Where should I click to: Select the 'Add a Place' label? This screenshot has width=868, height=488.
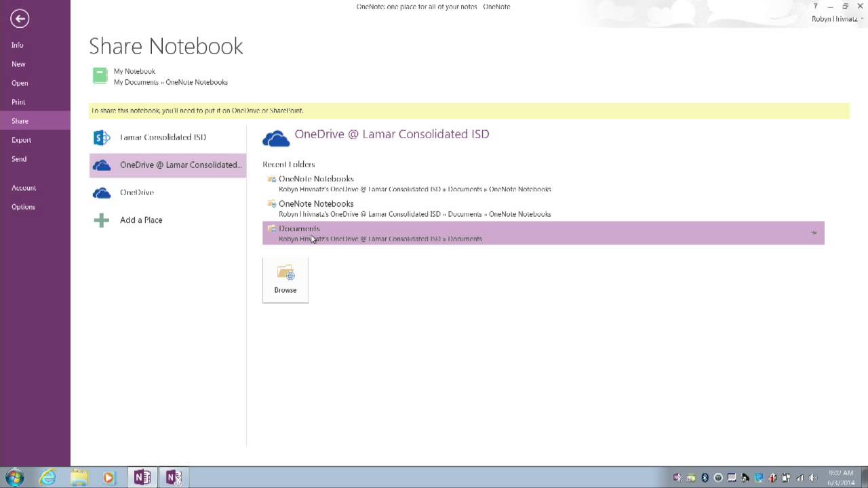pyautogui.click(x=141, y=220)
